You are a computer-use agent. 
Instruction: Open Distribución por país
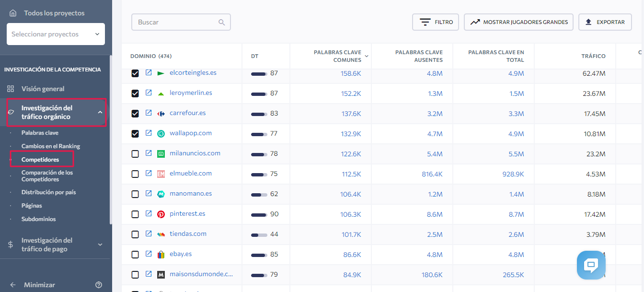tap(48, 192)
